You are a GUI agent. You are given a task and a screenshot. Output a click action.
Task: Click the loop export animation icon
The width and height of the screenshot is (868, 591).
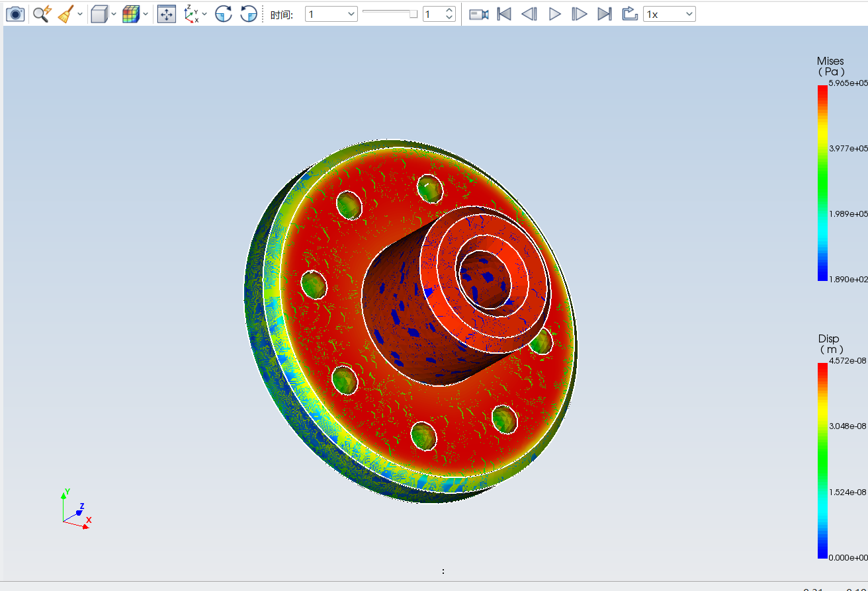click(x=630, y=14)
